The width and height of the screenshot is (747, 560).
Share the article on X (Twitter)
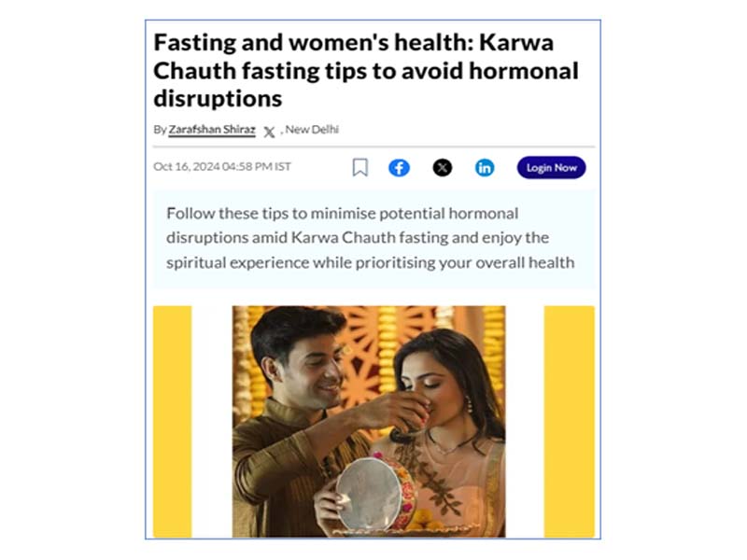point(442,168)
